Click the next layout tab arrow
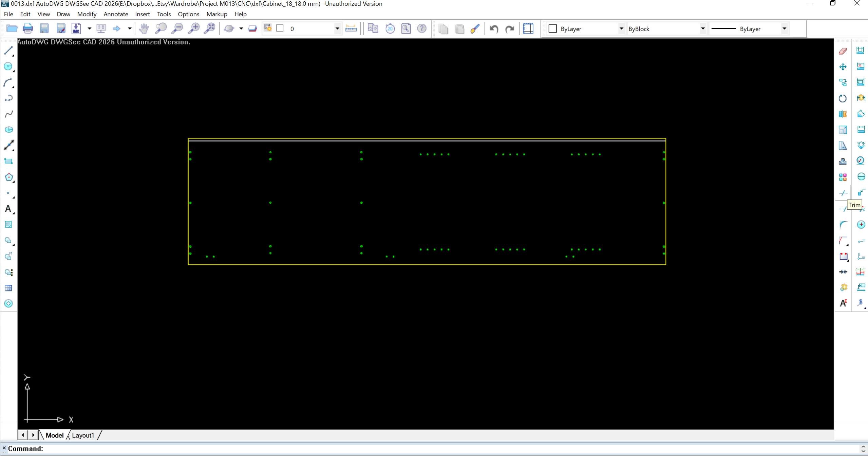The height and width of the screenshot is (456, 868). [33, 435]
